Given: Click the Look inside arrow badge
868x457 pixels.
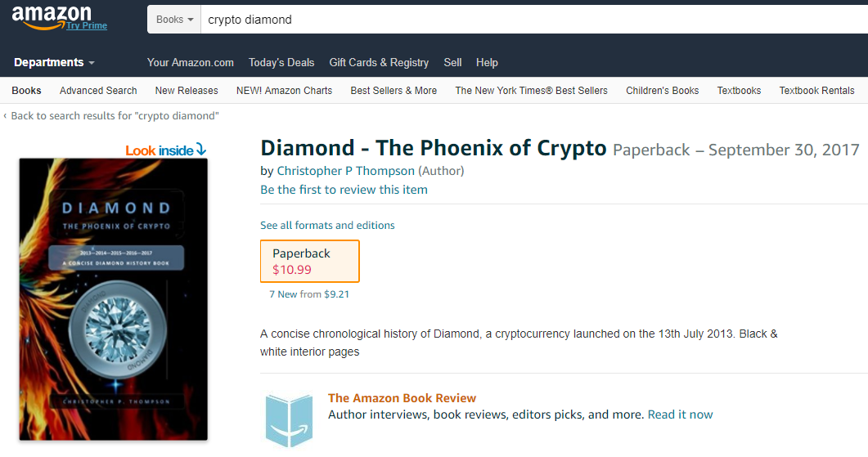Looking at the screenshot, I should pos(165,150).
